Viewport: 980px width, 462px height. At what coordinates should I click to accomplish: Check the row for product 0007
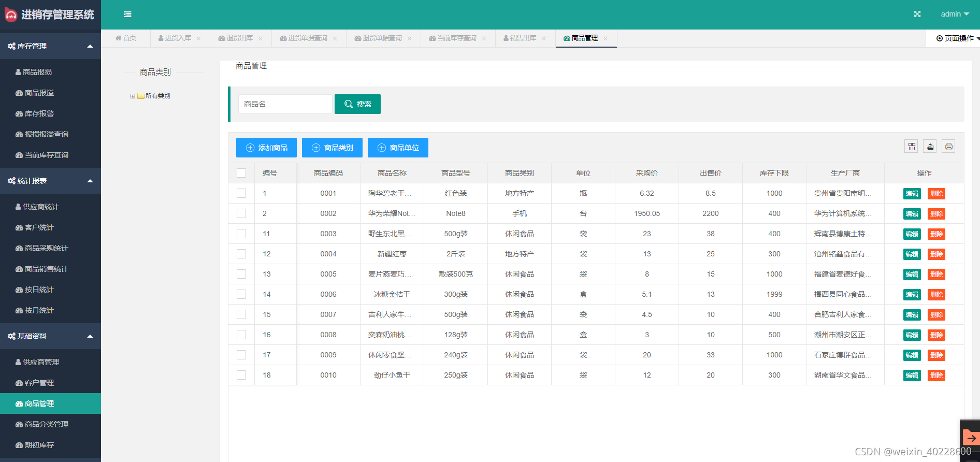241,314
